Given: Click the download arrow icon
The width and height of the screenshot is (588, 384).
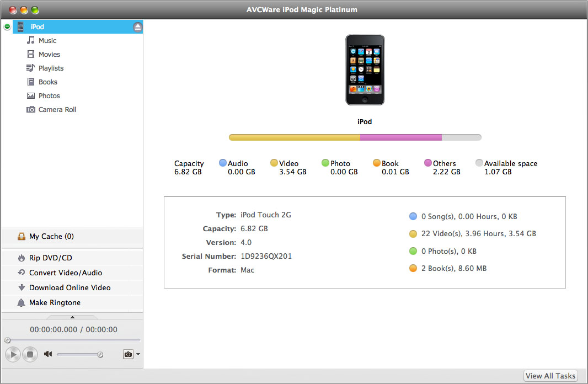Looking at the screenshot, I should tap(22, 287).
